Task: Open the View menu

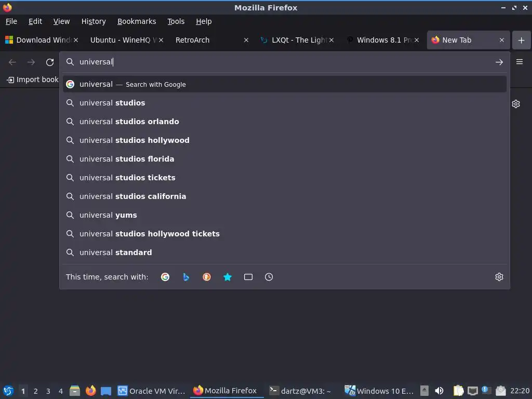Action: [61, 21]
